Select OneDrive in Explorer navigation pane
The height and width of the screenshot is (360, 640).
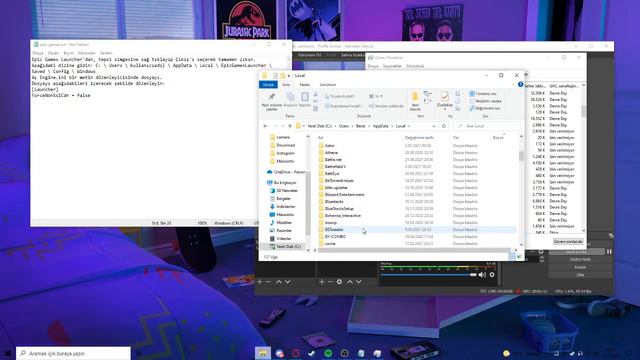click(286, 172)
